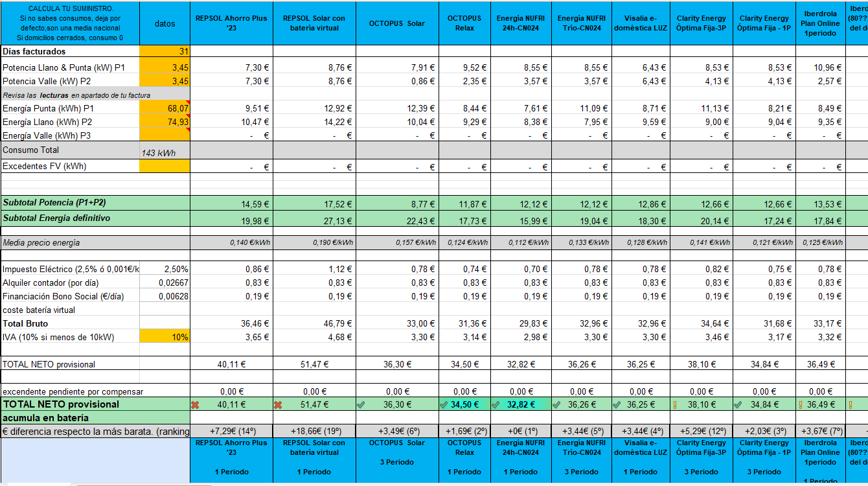The height and width of the screenshot is (486, 868).
Task: Click the yellow exclamation icon beside 36,49 €
Action: tap(801, 404)
